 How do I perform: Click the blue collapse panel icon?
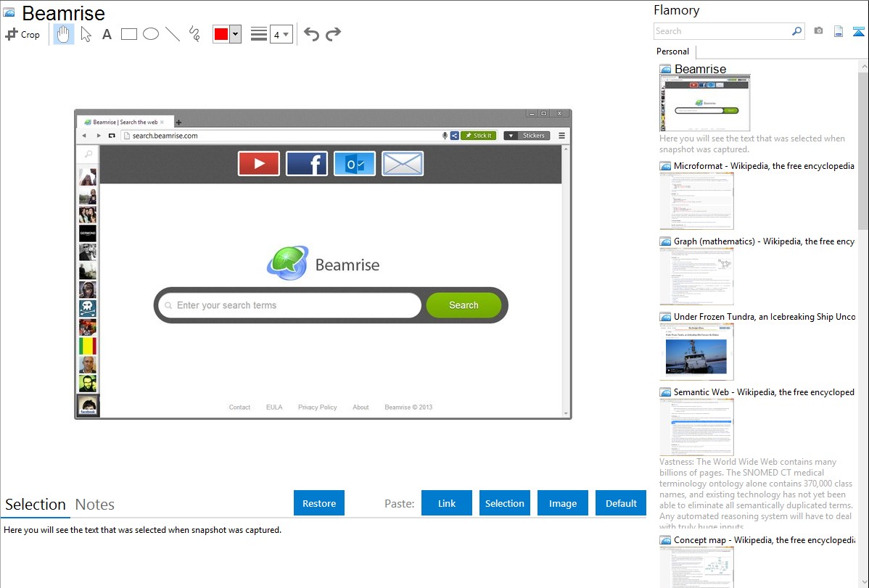(858, 31)
